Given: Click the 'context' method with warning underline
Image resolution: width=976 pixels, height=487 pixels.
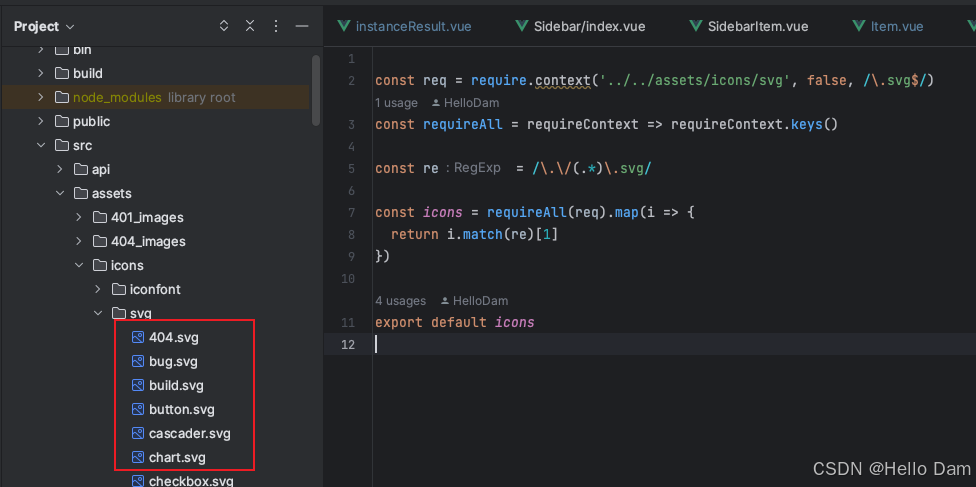Looking at the screenshot, I should click(562, 81).
